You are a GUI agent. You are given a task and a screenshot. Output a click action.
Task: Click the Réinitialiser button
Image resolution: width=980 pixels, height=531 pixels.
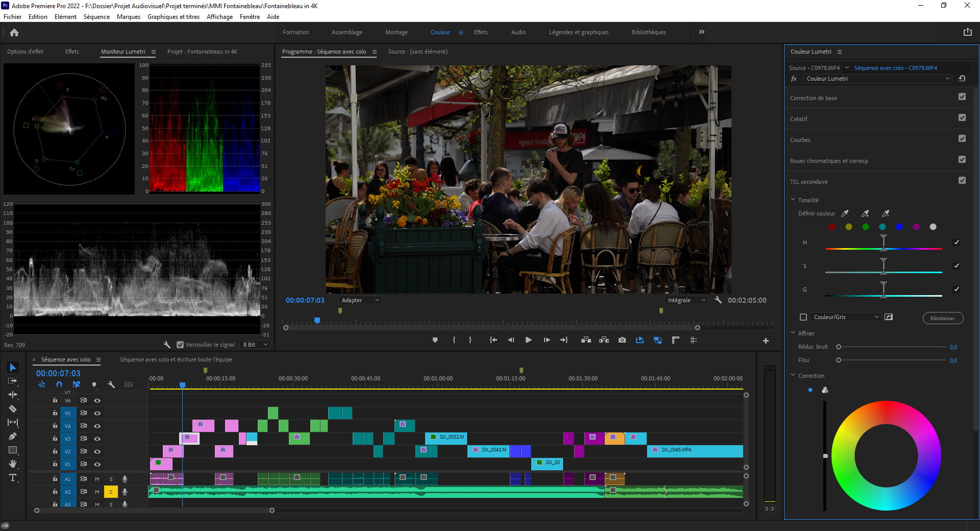942,318
